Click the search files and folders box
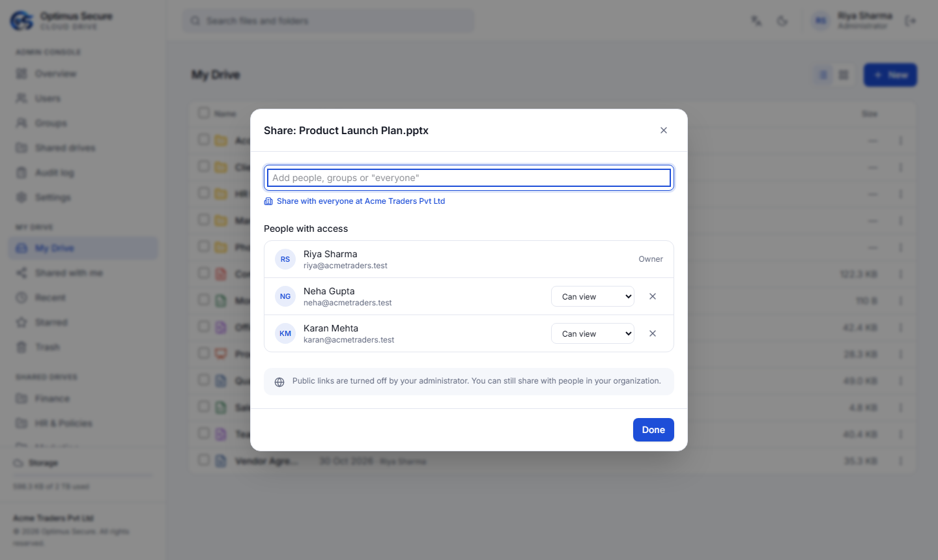The width and height of the screenshot is (938, 560). pos(328,21)
